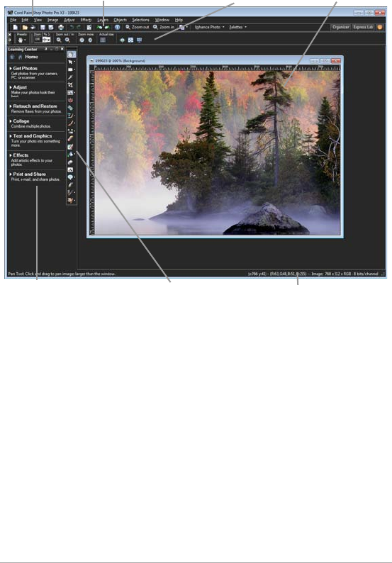392x563 pixels.
Task: Select the Dropper tool
Action: [71, 77]
